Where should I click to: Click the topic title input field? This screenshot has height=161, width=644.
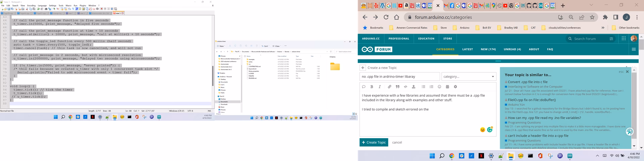[399, 76]
